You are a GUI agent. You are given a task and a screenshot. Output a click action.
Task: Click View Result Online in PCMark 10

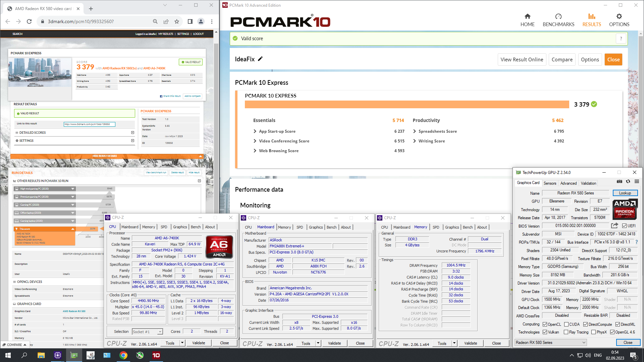click(522, 60)
